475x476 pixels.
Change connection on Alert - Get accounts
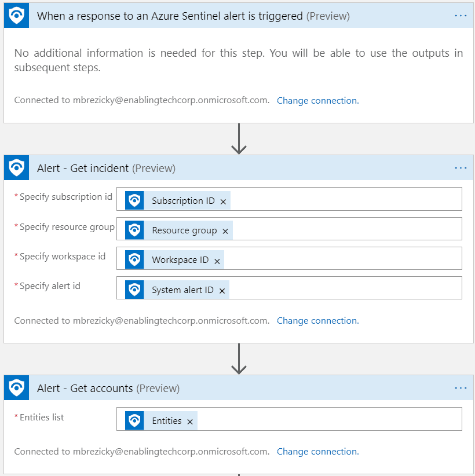(x=317, y=452)
